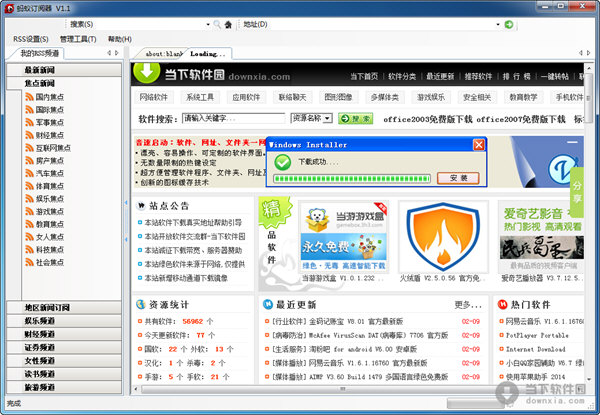Open the search box dropdown arrow
This screenshot has width=600, height=415.
208,24
